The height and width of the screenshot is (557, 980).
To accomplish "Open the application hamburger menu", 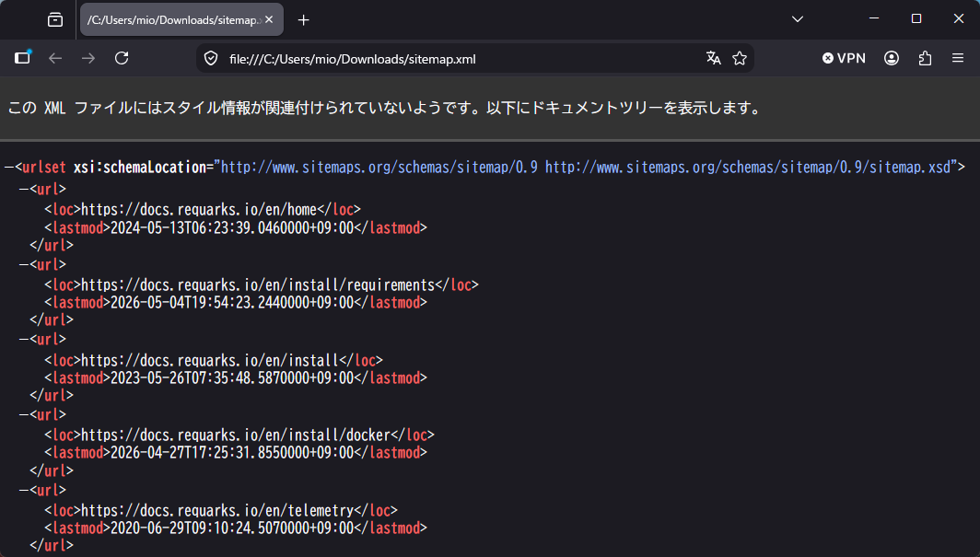I will [x=958, y=58].
